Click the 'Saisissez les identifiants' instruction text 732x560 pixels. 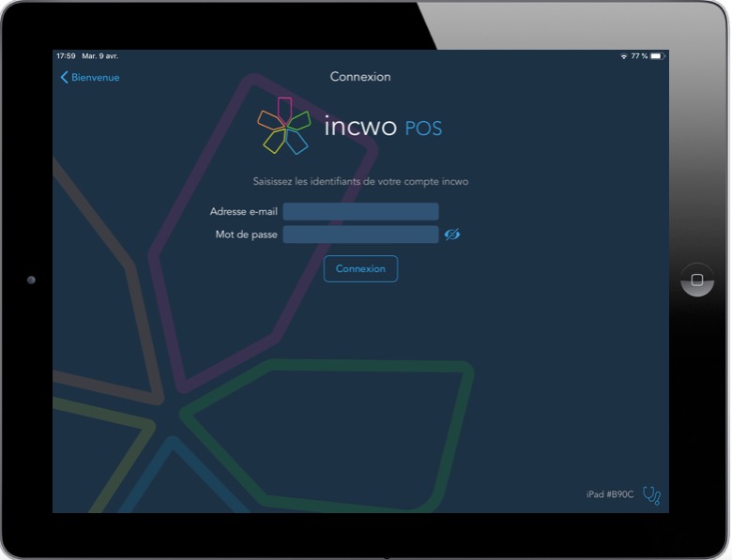pos(360,182)
